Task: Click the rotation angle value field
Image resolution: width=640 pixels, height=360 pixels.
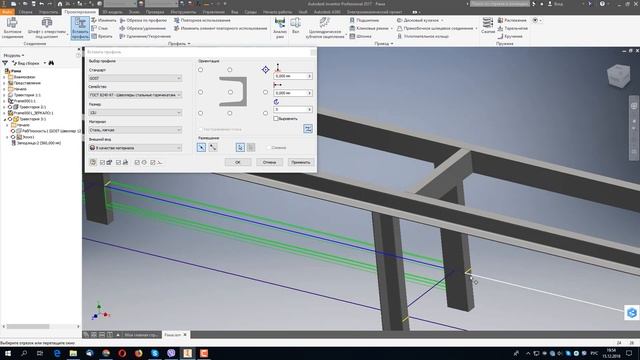Action: 293,109
